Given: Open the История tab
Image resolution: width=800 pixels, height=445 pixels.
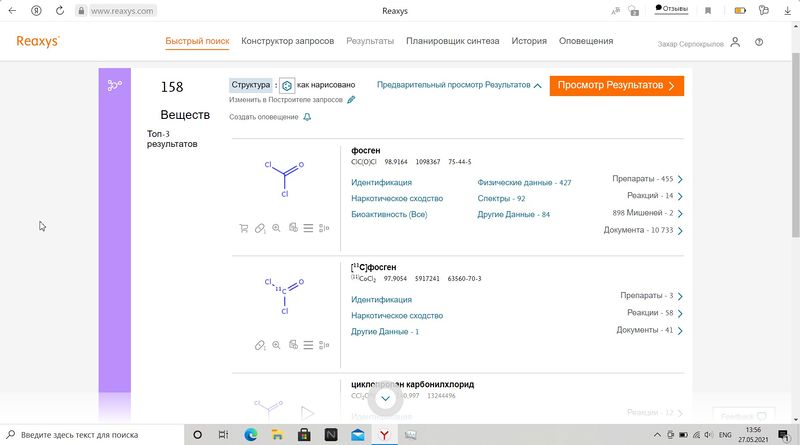Looking at the screenshot, I should 529,41.
